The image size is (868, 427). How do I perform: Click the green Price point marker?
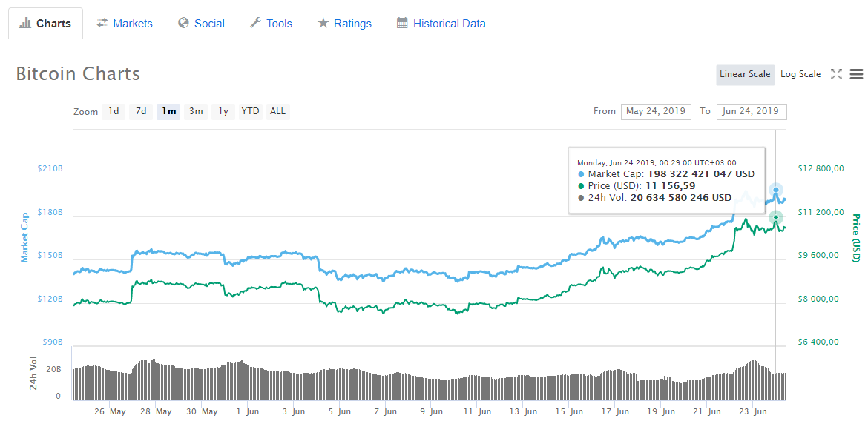pyautogui.click(x=775, y=217)
